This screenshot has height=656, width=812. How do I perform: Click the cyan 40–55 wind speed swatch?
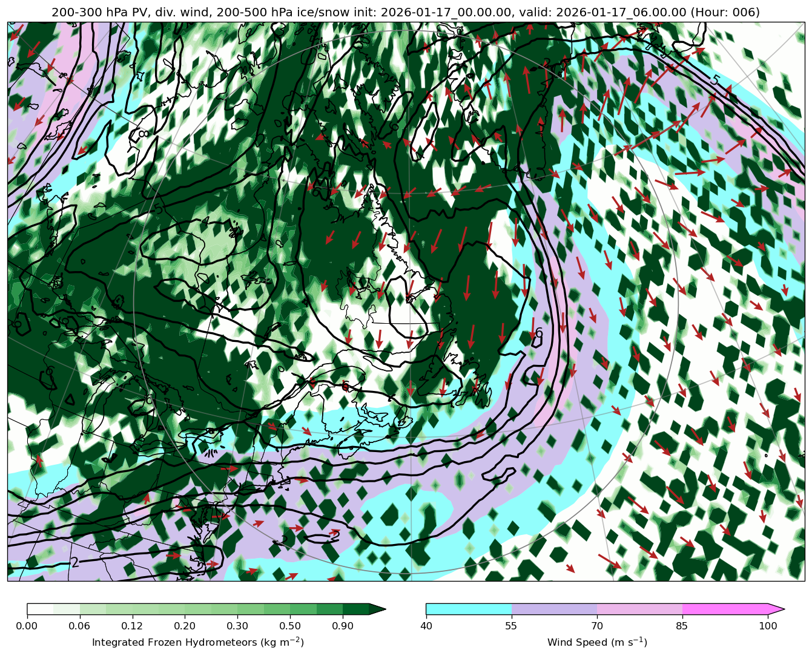coord(469,609)
